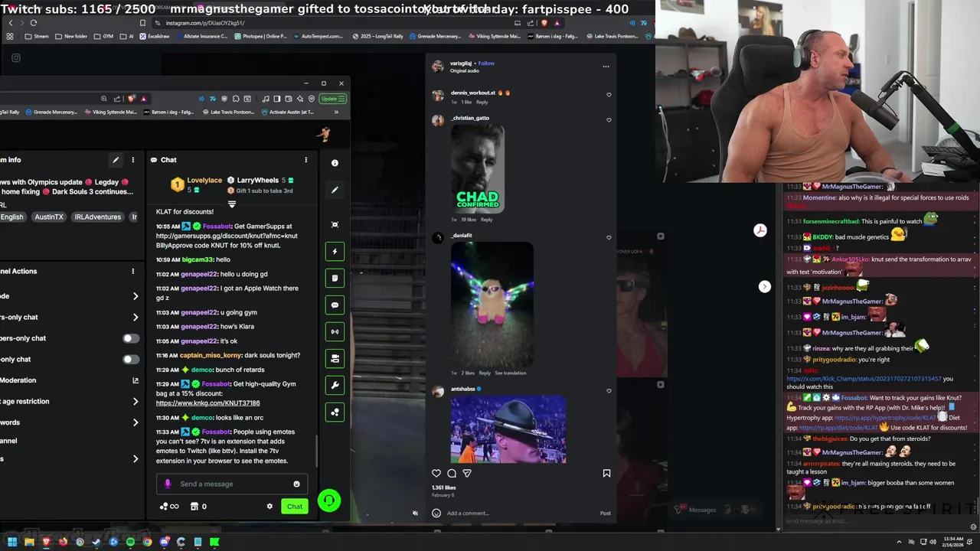Image resolution: width=980 pixels, height=551 pixels.
Task: Like _christian_gatto comment
Action: tap(609, 120)
